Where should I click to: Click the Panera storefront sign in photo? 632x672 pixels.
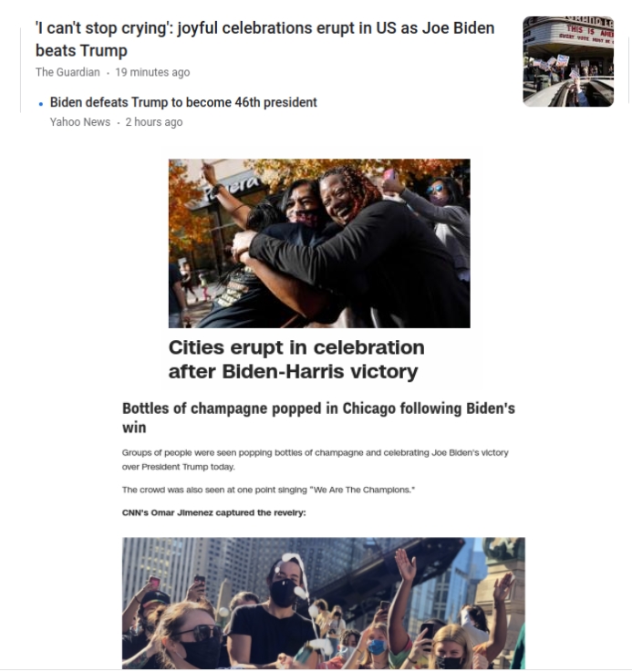click(x=232, y=189)
